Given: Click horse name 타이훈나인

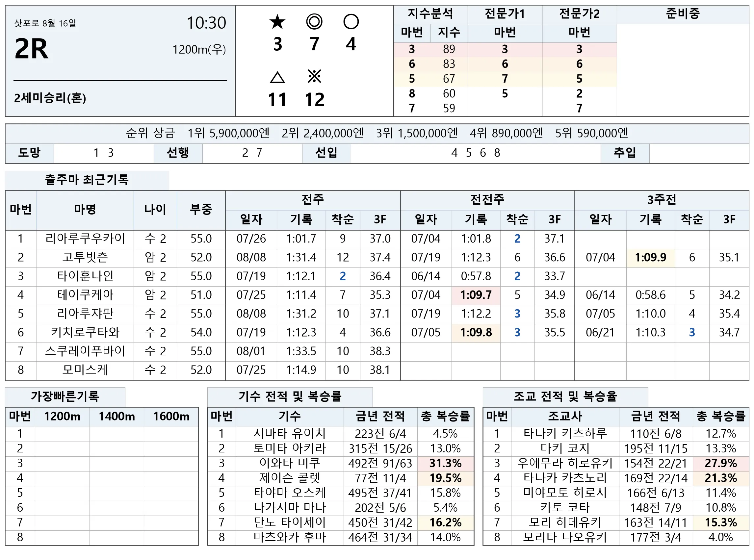Looking at the screenshot, I should 85,276.
